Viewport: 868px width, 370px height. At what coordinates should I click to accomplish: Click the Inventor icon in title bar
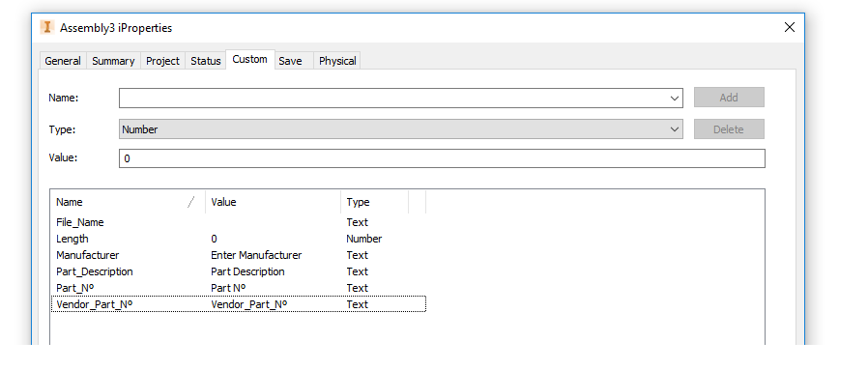click(47, 27)
